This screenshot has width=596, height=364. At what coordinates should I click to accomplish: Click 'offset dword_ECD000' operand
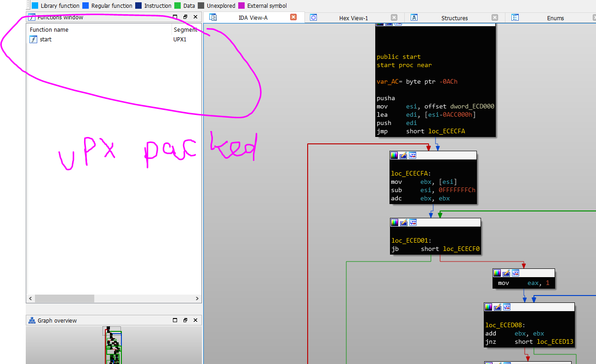(459, 107)
